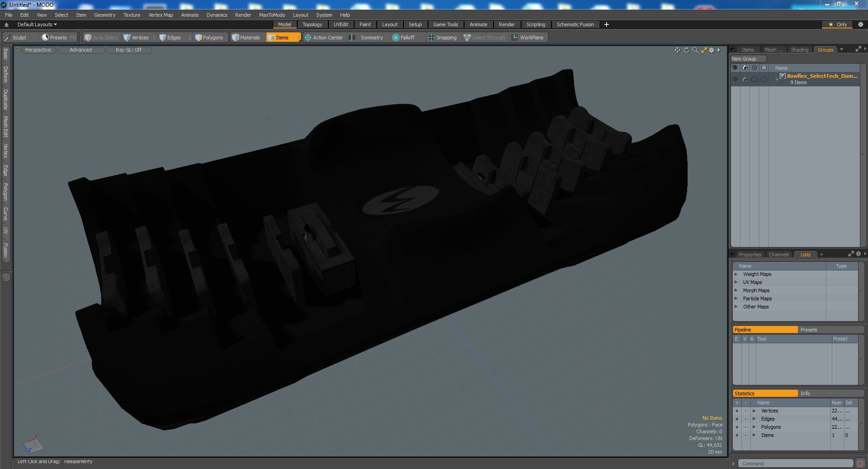868x469 pixels.
Task: Click into the Command input field
Action: (x=796, y=464)
